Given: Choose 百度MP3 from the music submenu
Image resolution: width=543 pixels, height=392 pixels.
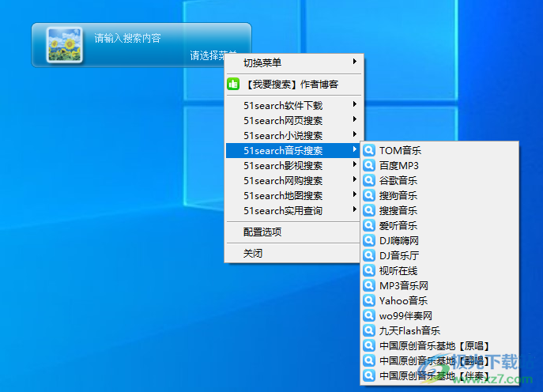Looking at the screenshot, I should [x=439, y=165].
